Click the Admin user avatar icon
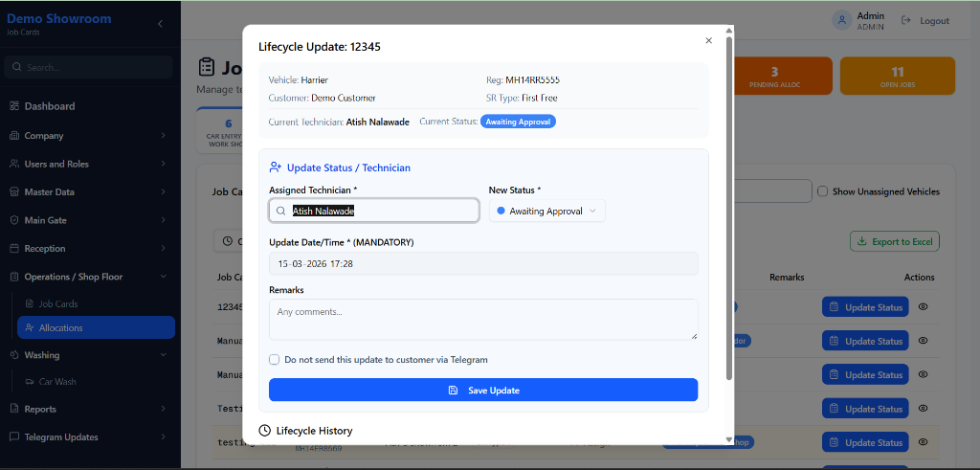Image resolution: width=980 pixels, height=470 pixels. click(x=841, y=20)
